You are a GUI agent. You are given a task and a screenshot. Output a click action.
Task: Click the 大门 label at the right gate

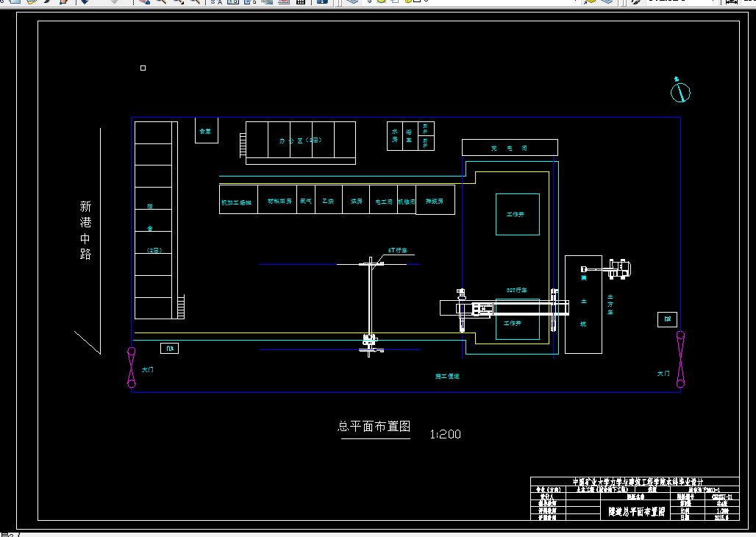coord(663,374)
